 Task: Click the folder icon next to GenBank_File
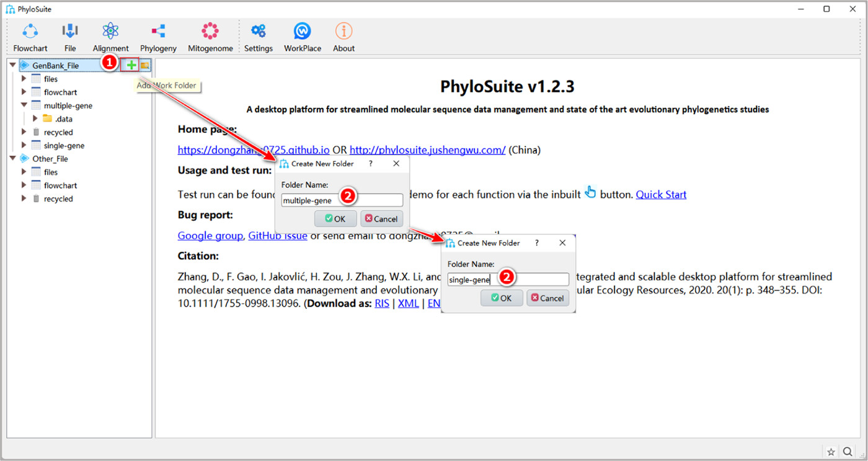144,65
